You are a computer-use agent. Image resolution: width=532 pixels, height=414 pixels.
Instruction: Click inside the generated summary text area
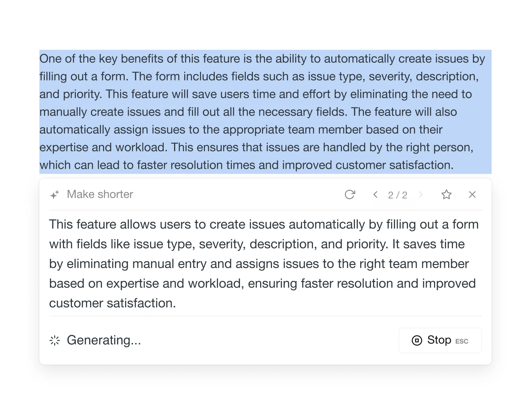point(263,263)
